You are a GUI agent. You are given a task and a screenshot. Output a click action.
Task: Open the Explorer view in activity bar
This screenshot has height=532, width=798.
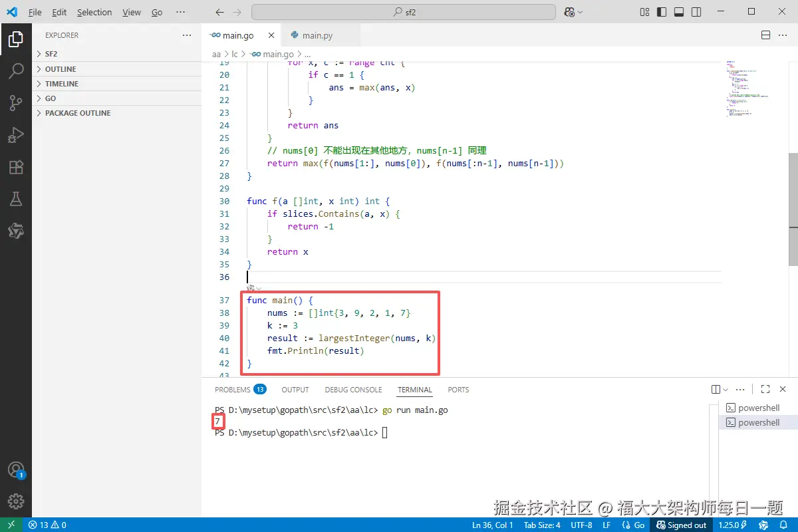16,40
